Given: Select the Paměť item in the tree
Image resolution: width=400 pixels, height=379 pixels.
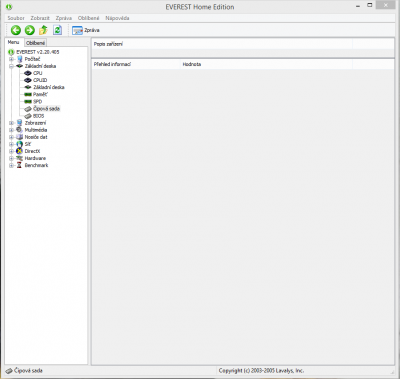Looking at the screenshot, I should point(40,94).
